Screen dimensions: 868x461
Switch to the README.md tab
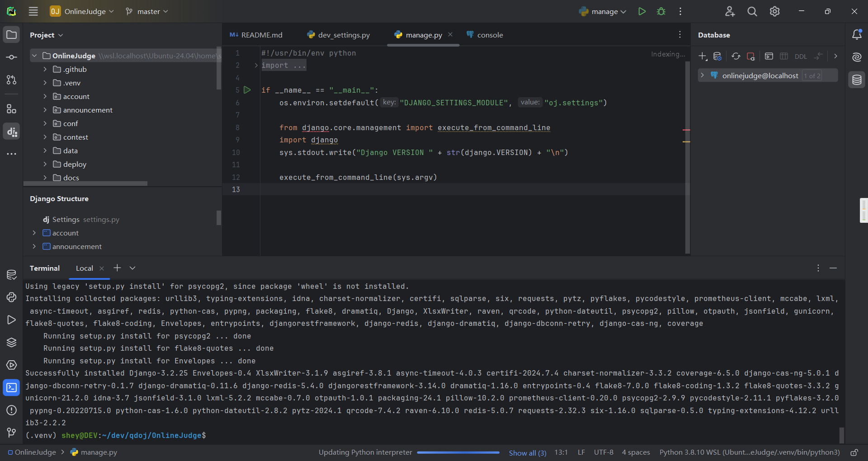pos(256,35)
